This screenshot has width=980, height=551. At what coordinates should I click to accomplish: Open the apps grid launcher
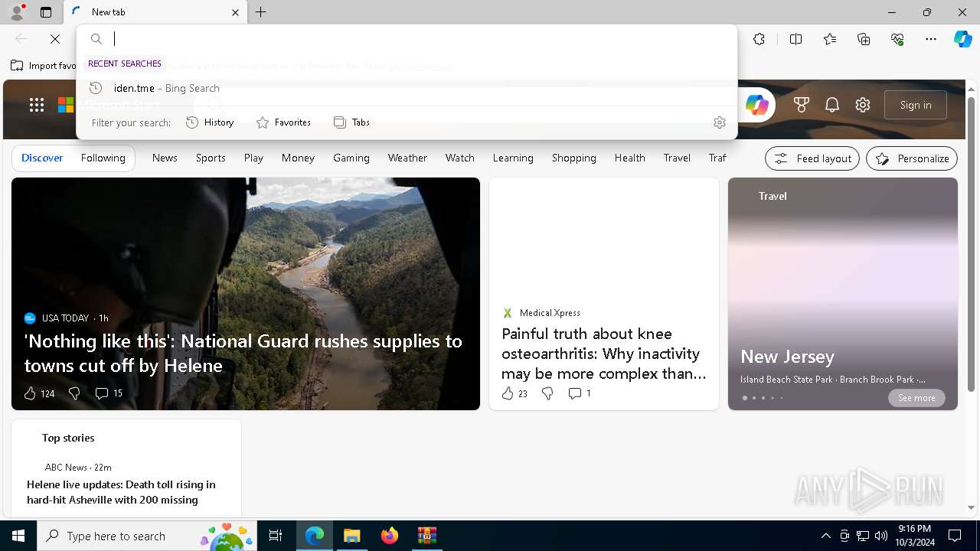(37, 105)
